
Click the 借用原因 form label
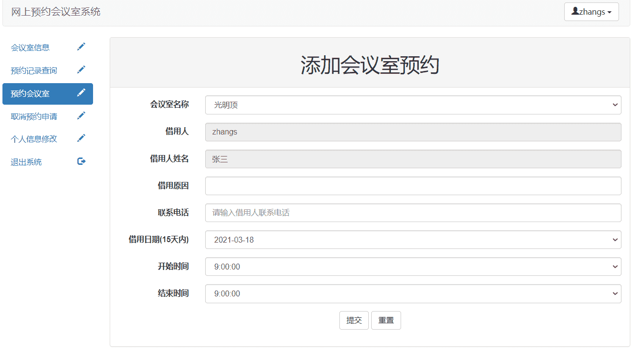point(173,185)
